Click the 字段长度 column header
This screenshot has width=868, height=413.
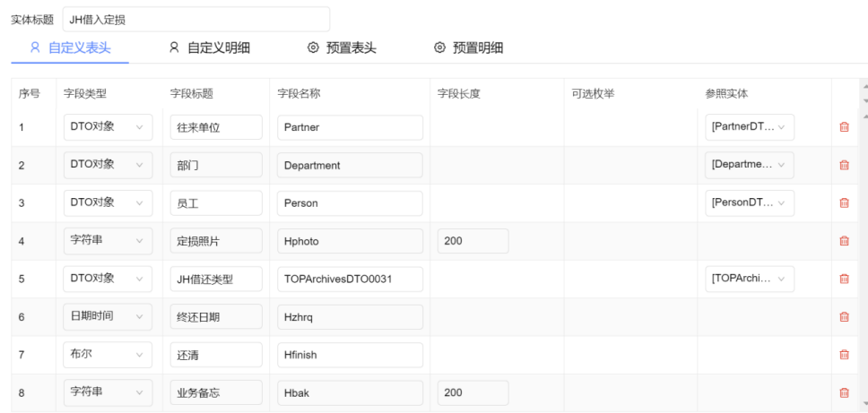[459, 93]
